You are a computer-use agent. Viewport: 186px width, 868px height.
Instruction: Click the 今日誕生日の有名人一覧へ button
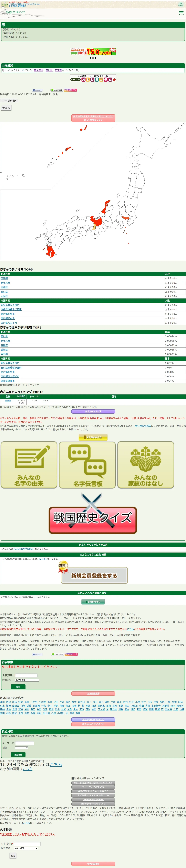point(93,800)
